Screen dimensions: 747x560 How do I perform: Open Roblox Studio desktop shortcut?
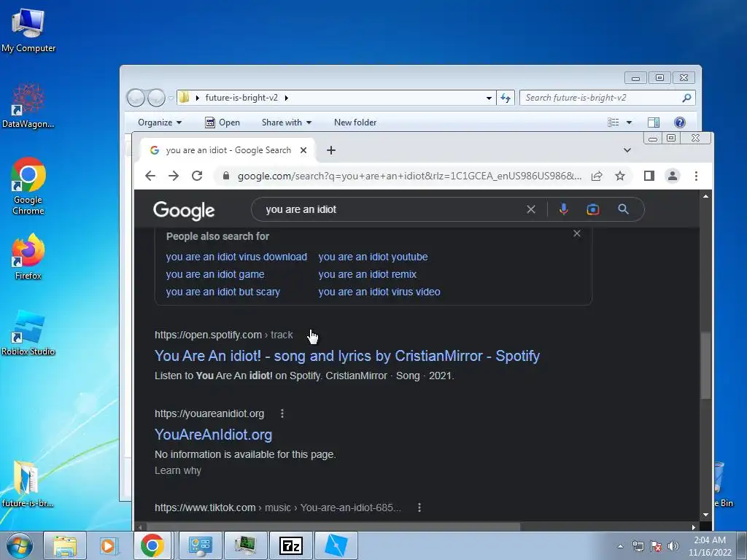tap(28, 332)
